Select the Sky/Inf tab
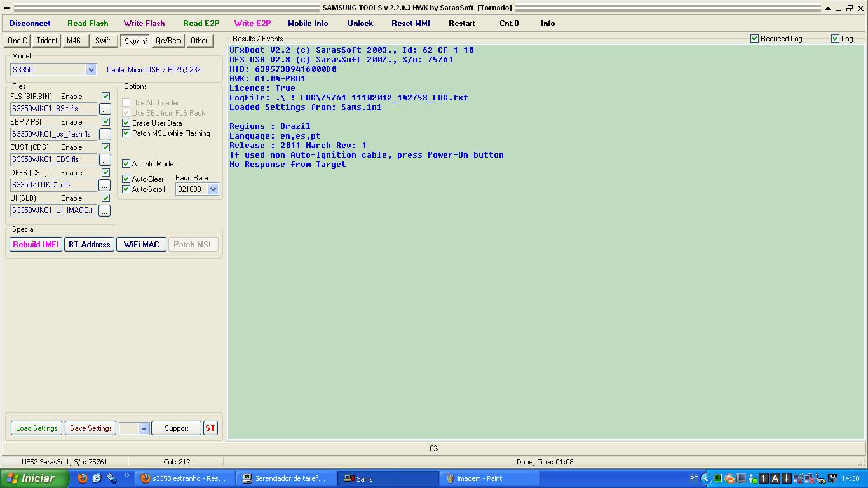The height and width of the screenshot is (488, 868). click(x=135, y=41)
